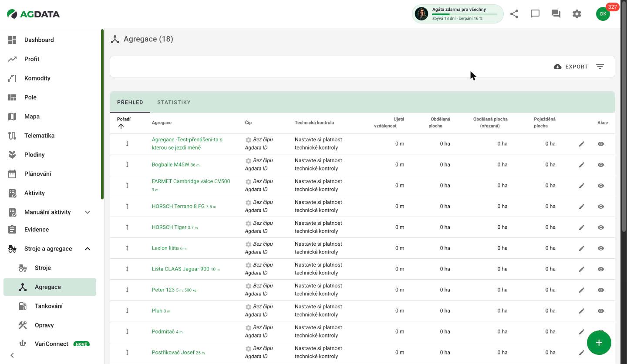Open Tankování in the sidebar submenu
The width and height of the screenshot is (627, 364).
(x=50, y=306)
